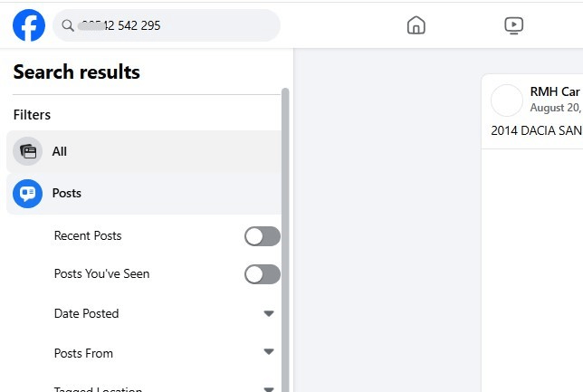583x392 pixels.
Task: Expand the Date Posted dropdown
Action: [268, 314]
